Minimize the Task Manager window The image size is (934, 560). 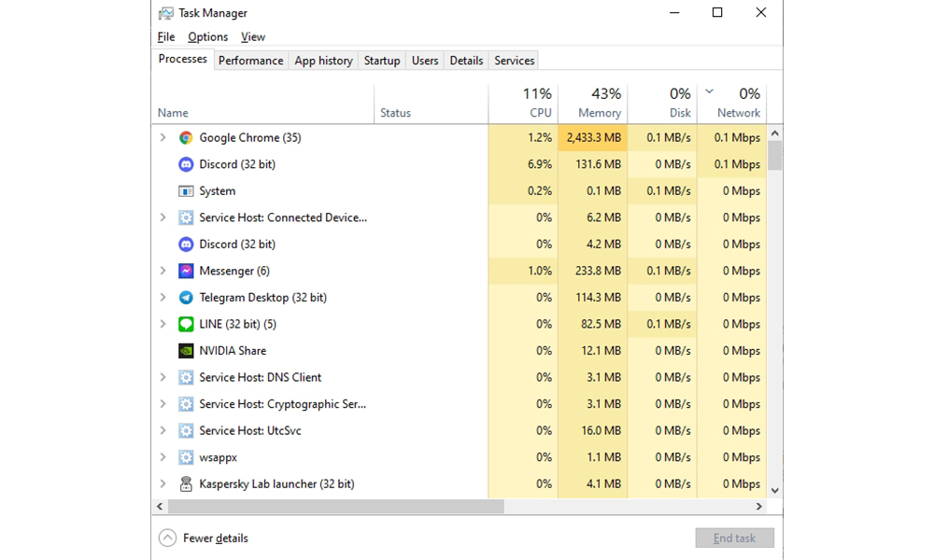coord(674,12)
